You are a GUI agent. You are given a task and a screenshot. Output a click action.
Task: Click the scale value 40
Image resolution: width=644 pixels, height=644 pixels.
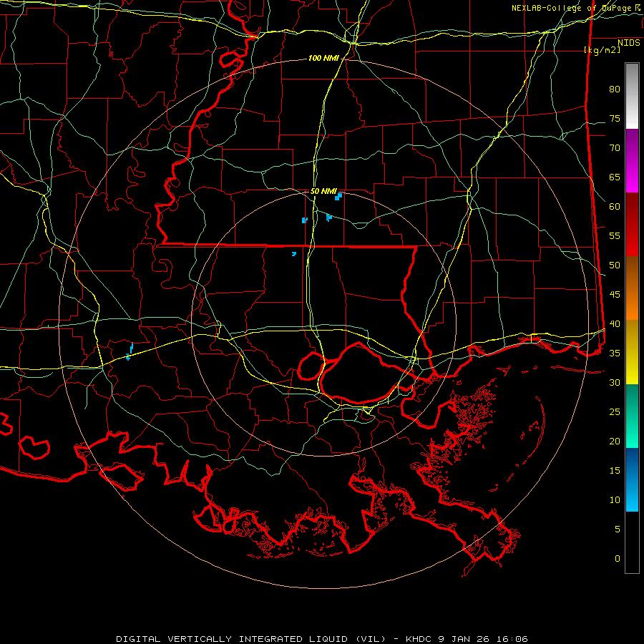click(x=615, y=323)
